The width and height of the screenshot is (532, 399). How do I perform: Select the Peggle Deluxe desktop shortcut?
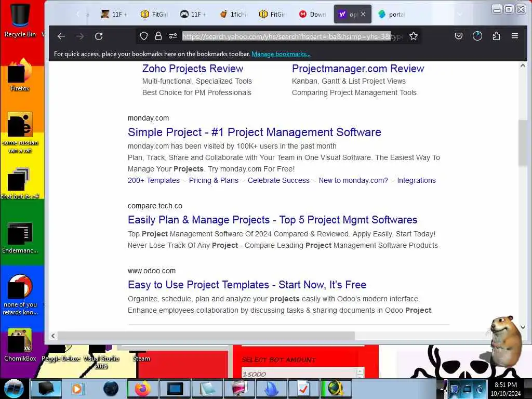[x=61, y=354]
